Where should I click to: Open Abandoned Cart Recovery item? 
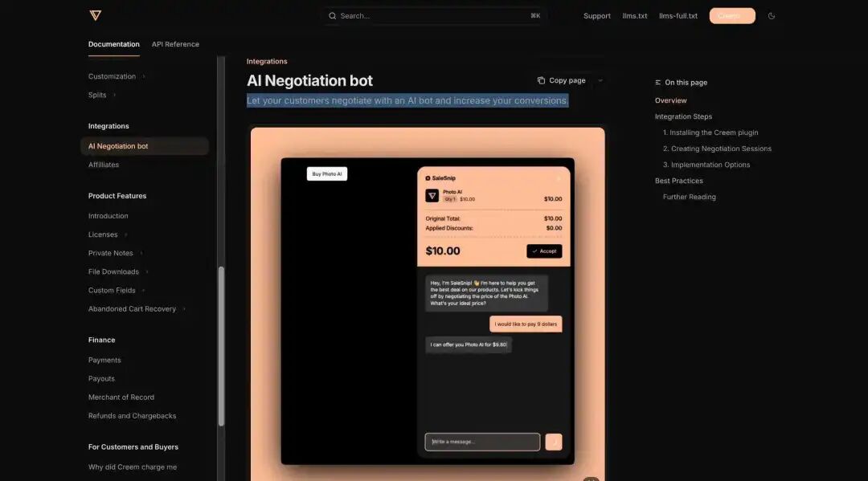(x=133, y=309)
